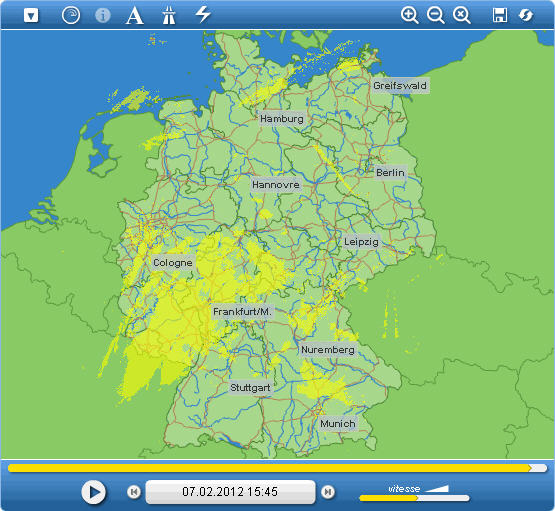The image size is (555, 511).
Task: Open the info icon
Action: (103, 16)
